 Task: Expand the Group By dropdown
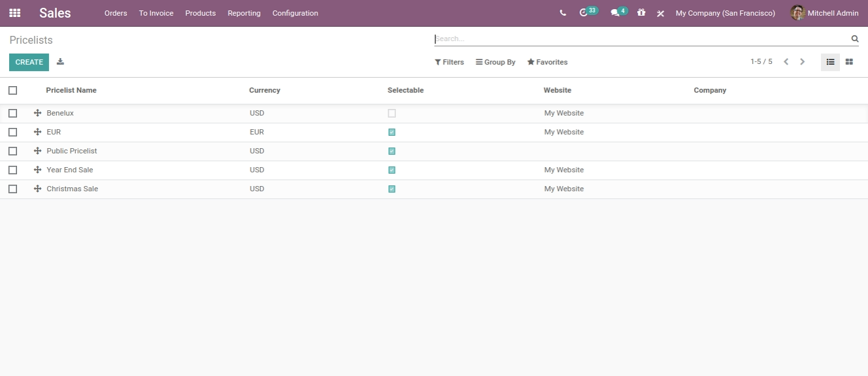[x=495, y=63]
